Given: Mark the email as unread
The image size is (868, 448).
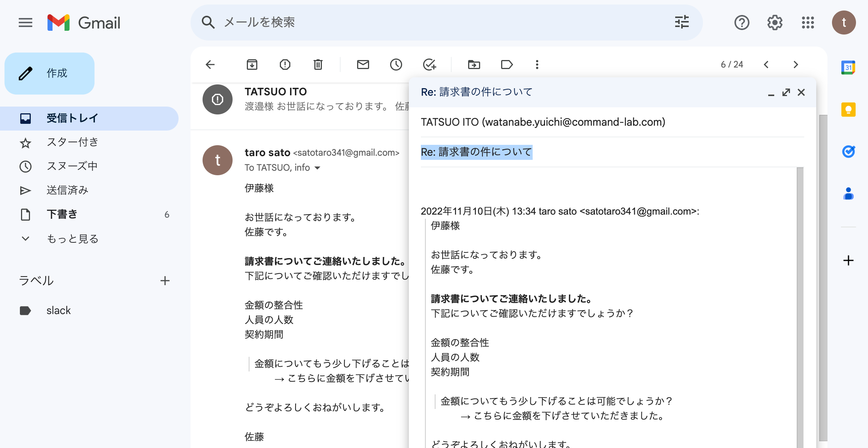Looking at the screenshot, I should (x=363, y=65).
